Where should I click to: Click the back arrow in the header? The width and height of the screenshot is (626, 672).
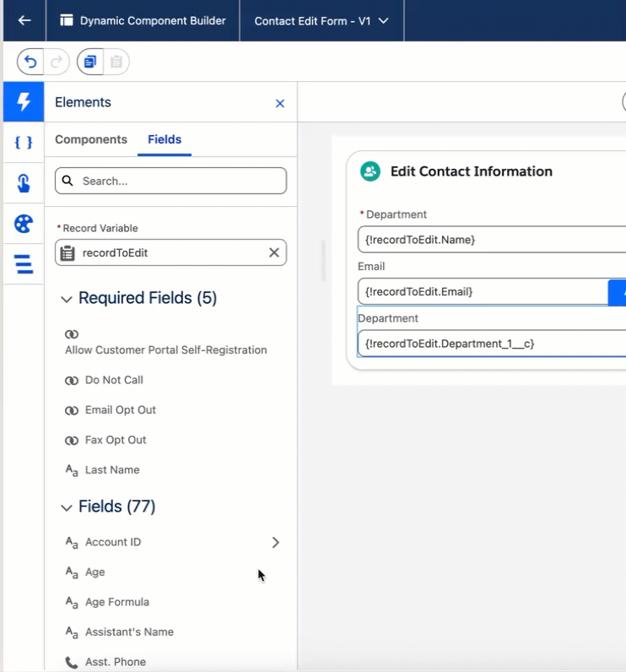tap(24, 20)
